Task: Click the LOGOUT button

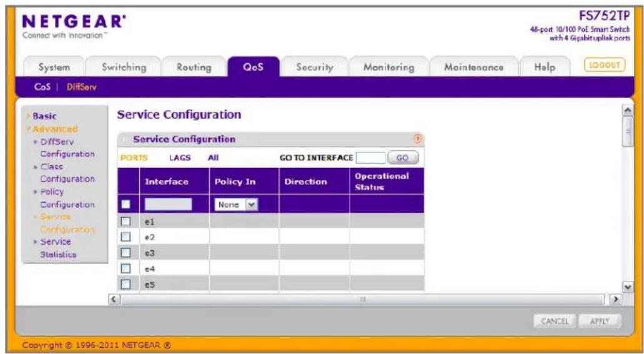Action: pyautogui.click(x=605, y=66)
